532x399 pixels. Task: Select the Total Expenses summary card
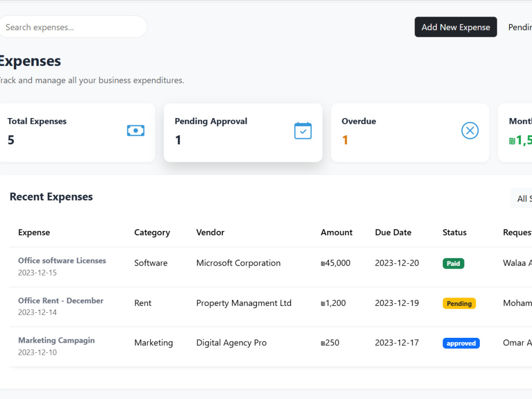tap(76, 132)
